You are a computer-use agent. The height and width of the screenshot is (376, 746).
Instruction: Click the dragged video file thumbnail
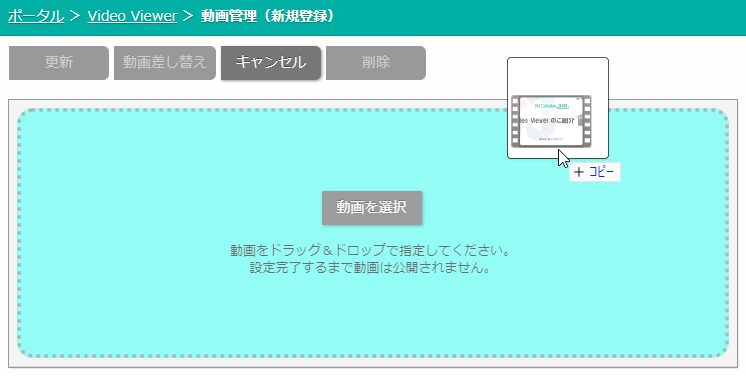click(x=558, y=108)
